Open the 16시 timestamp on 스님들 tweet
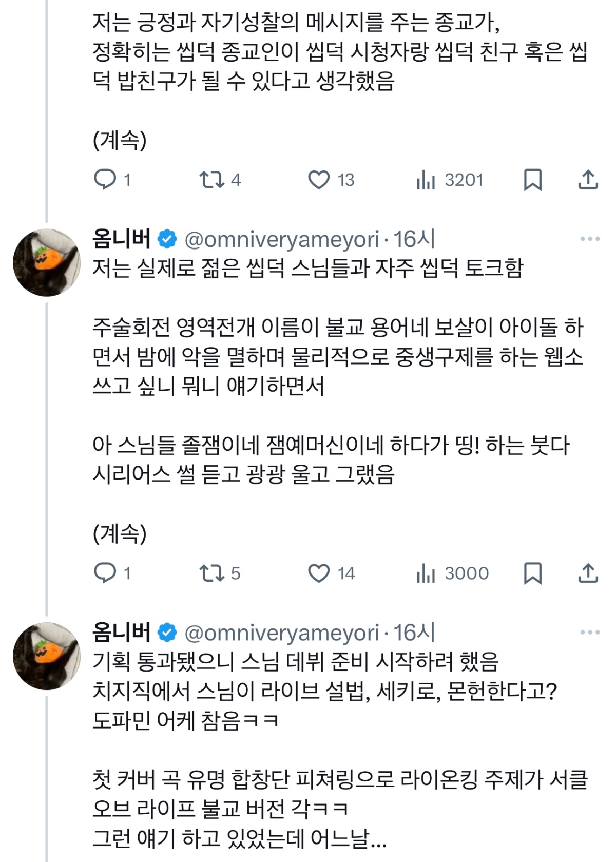This screenshot has height=862, width=616. [415, 239]
